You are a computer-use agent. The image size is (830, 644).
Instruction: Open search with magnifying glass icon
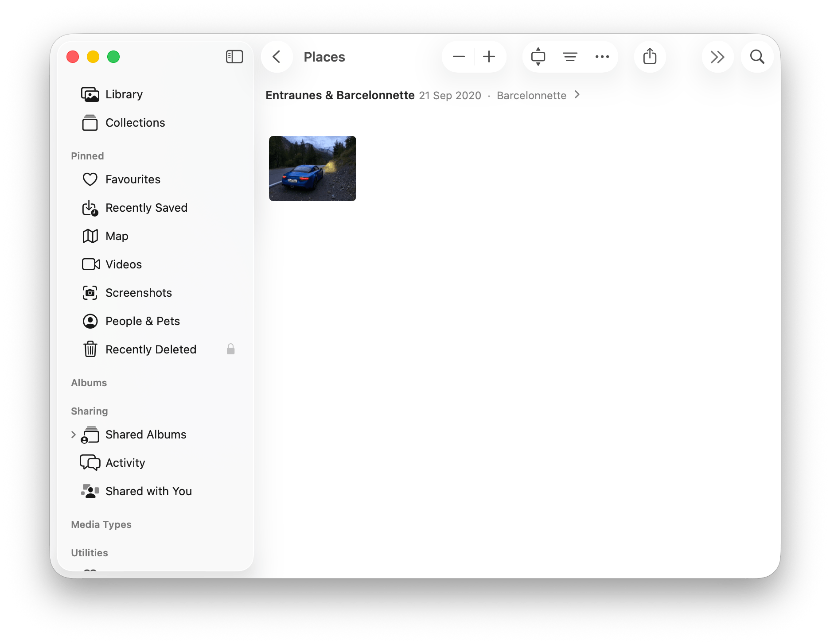(x=757, y=57)
